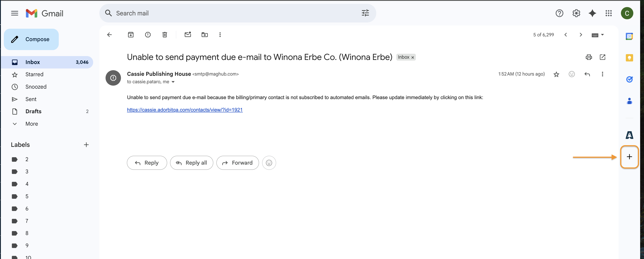Open the A-logo add-on in side panel
The height and width of the screenshot is (259, 644).
629,135
